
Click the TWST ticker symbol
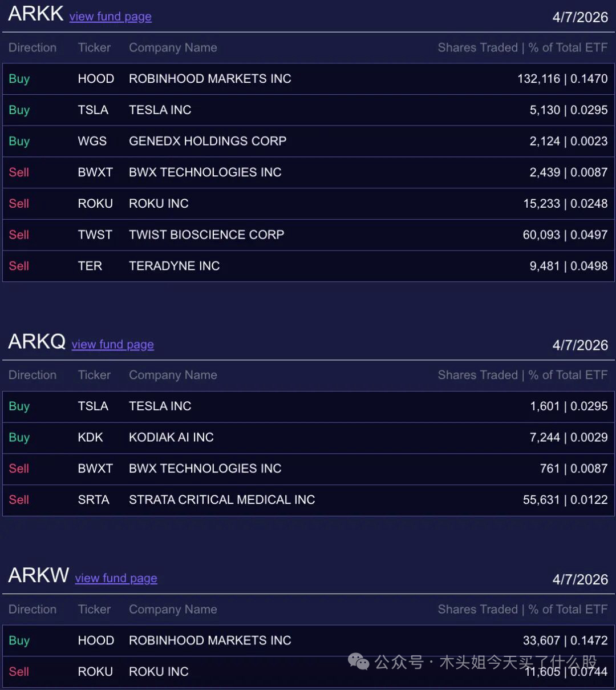95,235
